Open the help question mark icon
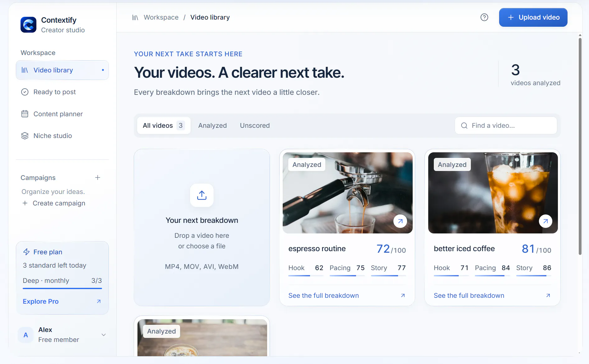589x364 pixels. (484, 17)
